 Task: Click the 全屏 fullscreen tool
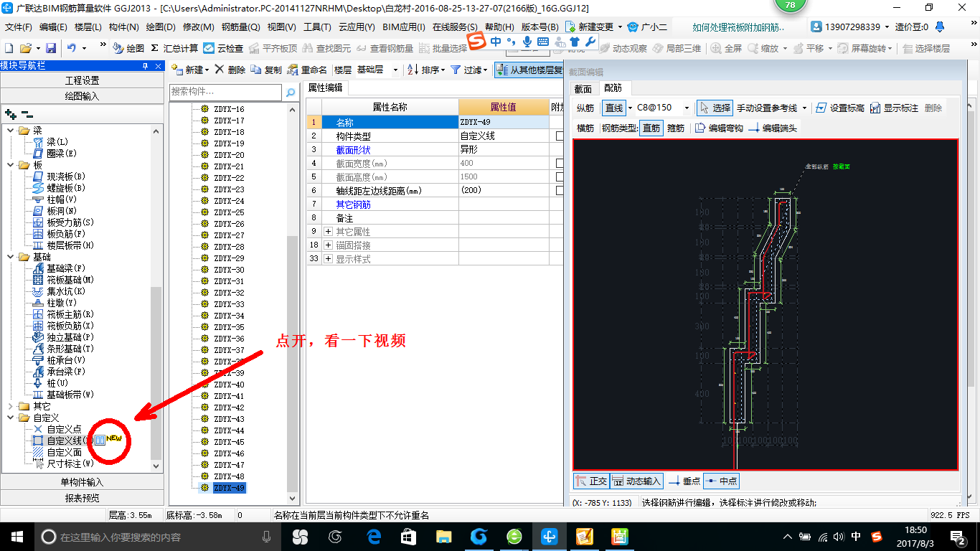pyautogui.click(x=726, y=48)
